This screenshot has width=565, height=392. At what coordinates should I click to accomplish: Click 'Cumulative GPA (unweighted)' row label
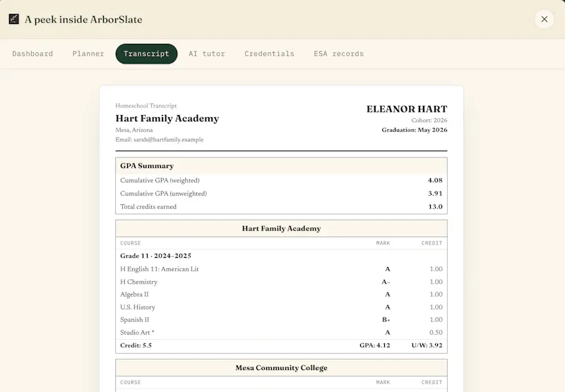[x=164, y=194]
